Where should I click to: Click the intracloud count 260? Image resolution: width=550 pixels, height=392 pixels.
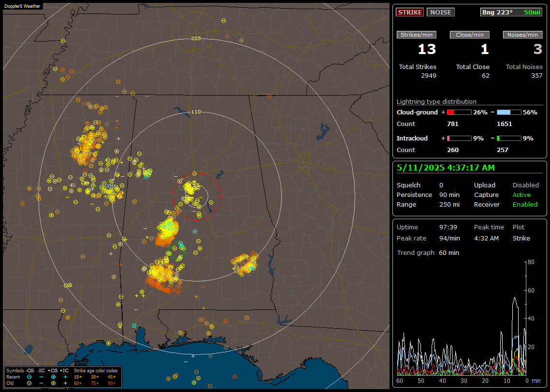point(452,150)
